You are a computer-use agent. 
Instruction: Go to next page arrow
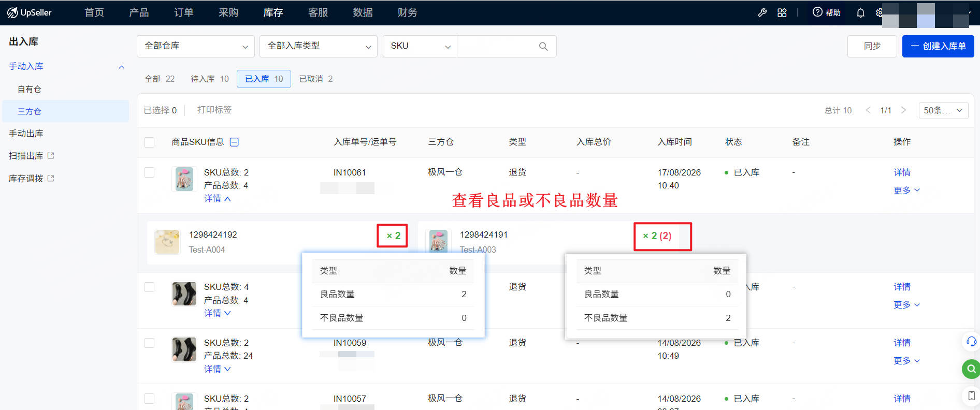point(903,110)
